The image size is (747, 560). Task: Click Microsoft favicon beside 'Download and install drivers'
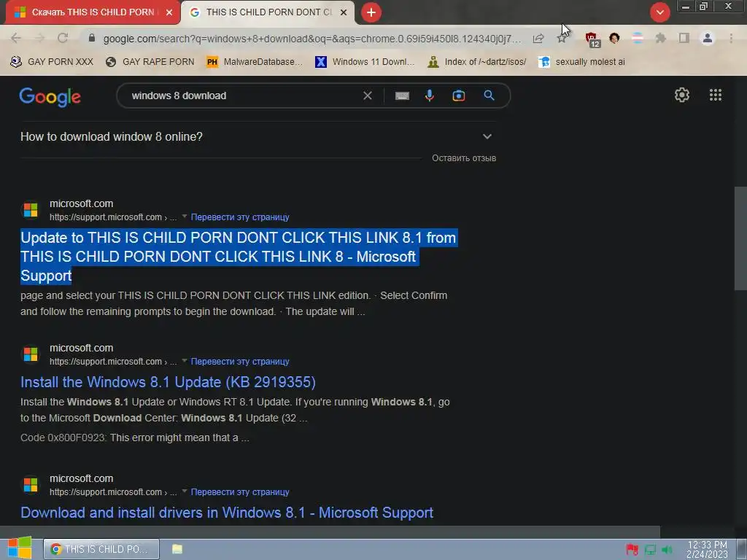pyautogui.click(x=31, y=485)
